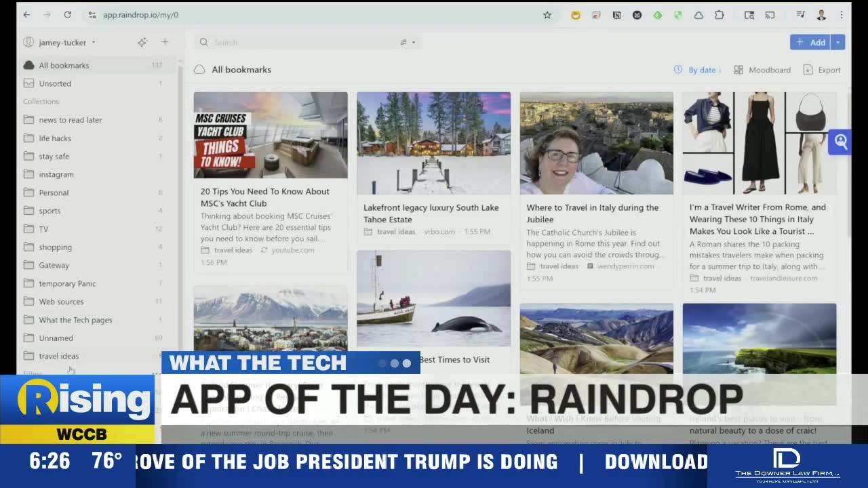Click the MSC Cruises Yacht Club thumbnail
The width and height of the screenshot is (868, 488).
(270, 136)
